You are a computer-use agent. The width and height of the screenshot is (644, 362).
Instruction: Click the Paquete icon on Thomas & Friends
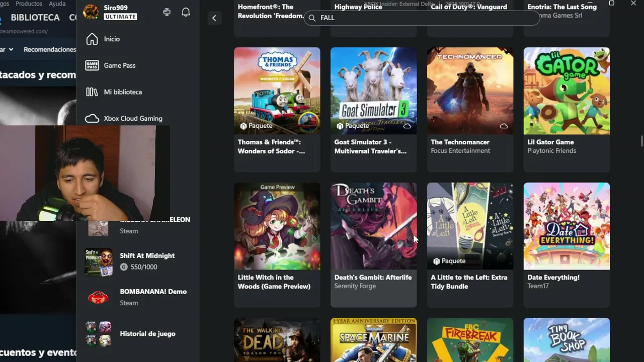(x=244, y=126)
